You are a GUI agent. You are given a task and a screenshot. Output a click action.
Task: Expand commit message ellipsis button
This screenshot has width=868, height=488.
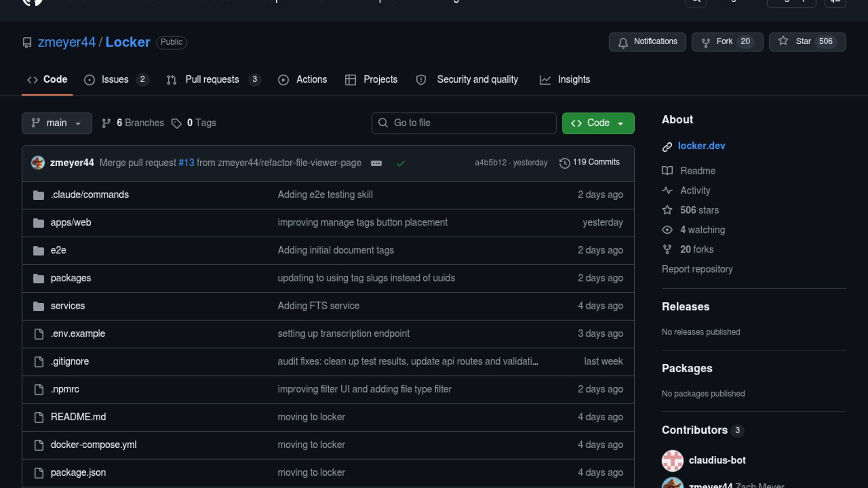(376, 164)
